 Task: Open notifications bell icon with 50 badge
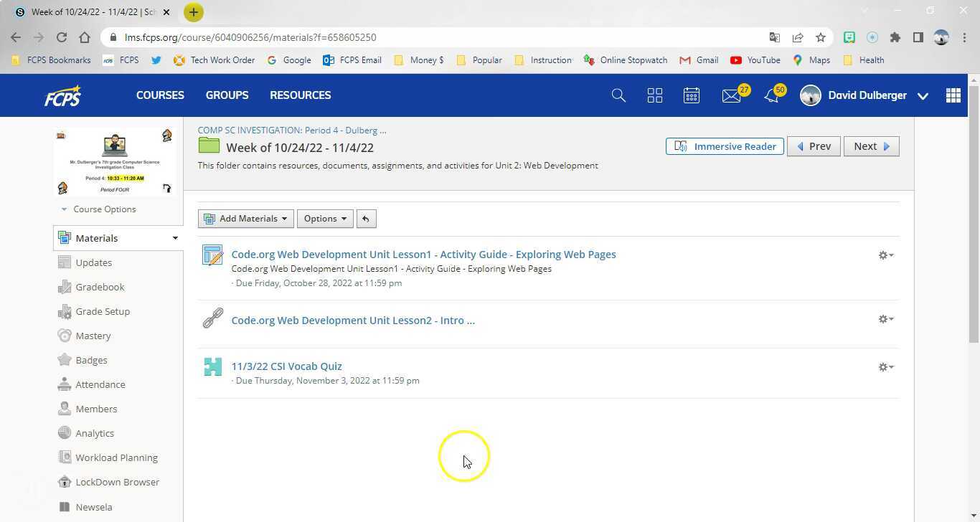772,95
